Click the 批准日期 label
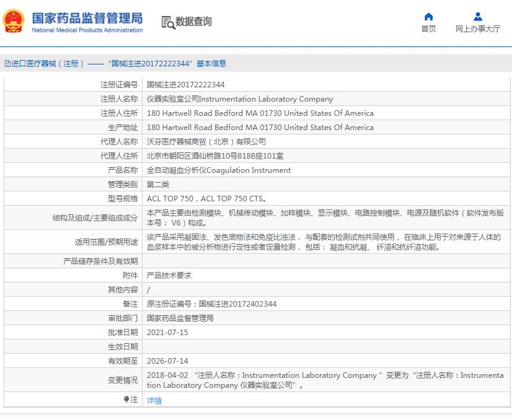The image size is (512, 420). click(123, 333)
